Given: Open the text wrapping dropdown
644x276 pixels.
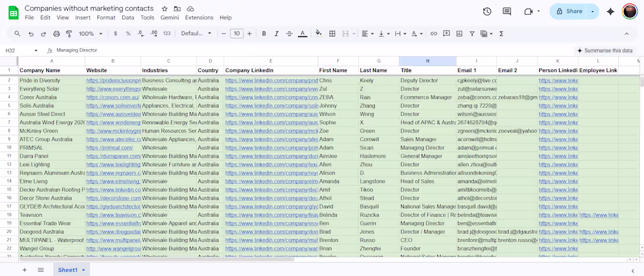Looking at the screenshot, I should tap(400, 34).
